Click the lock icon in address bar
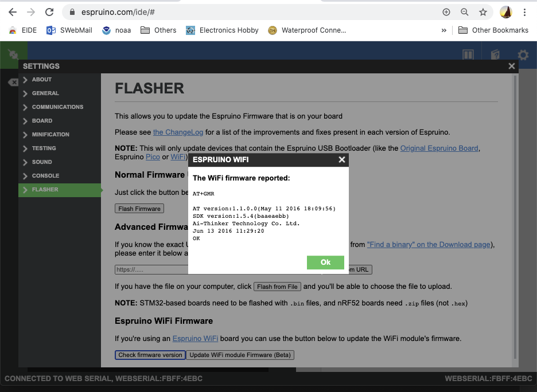The width and height of the screenshot is (537, 392). (72, 12)
